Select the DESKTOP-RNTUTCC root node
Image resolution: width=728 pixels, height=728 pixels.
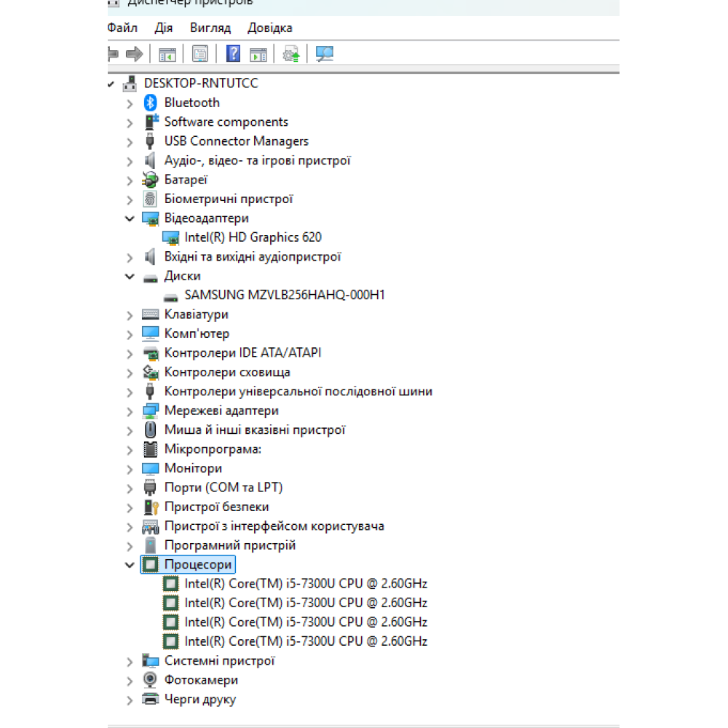pos(200,84)
